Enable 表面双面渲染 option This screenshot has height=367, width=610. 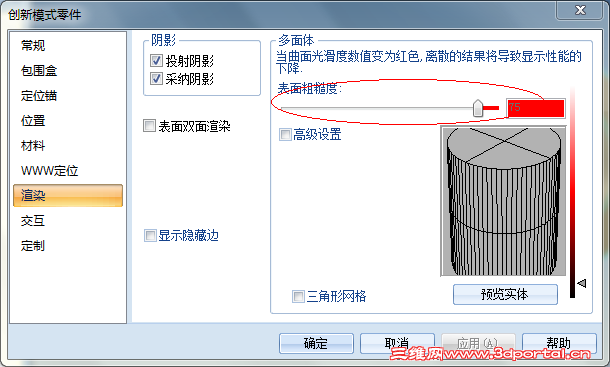(149, 126)
